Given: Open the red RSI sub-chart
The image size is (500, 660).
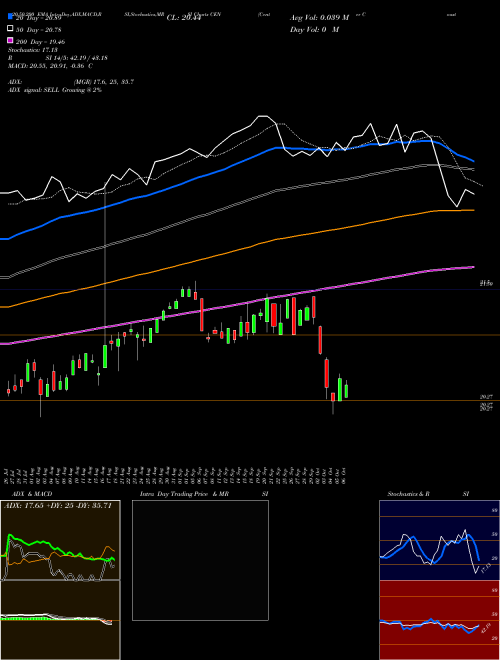Looking at the screenshot, I should pos(439,620).
